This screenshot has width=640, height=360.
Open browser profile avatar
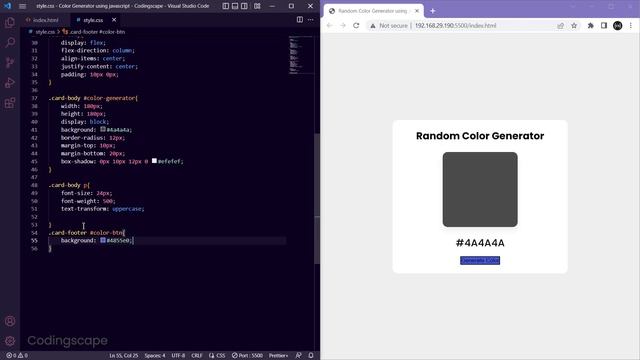[618, 25]
